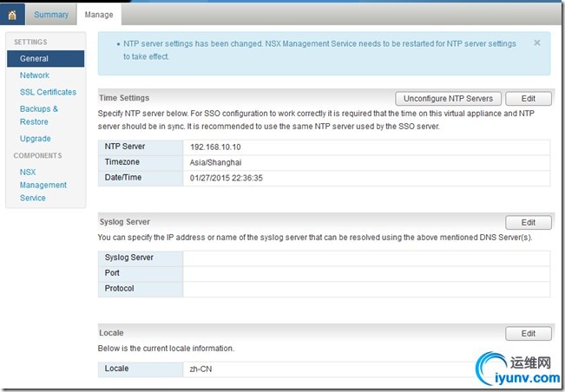Open General settings
This screenshot has height=392, width=565.
coord(46,59)
